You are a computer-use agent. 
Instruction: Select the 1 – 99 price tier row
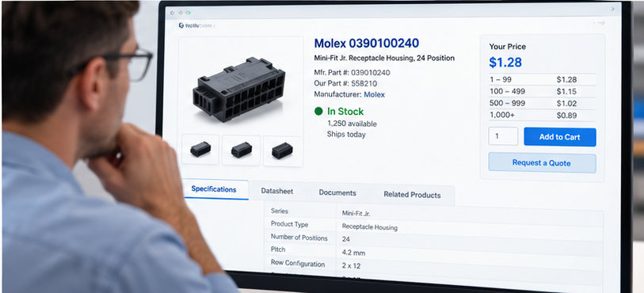pyautogui.click(x=542, y=80)
